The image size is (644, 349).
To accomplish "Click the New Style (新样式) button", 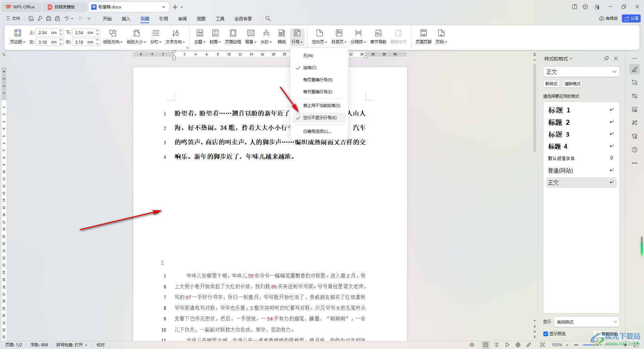I will (x=551, y=84).
